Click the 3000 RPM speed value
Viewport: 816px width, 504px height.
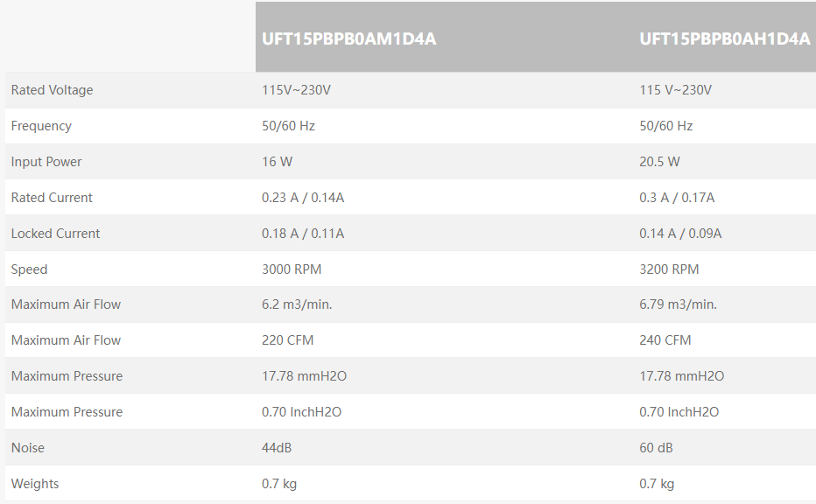point(292,269)
